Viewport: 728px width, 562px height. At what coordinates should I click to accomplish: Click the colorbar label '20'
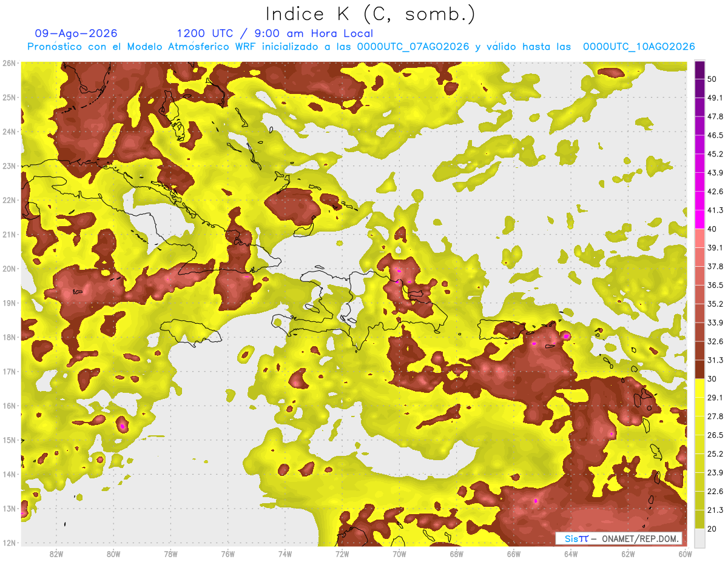pyautogui.click(x=712, y=529)
